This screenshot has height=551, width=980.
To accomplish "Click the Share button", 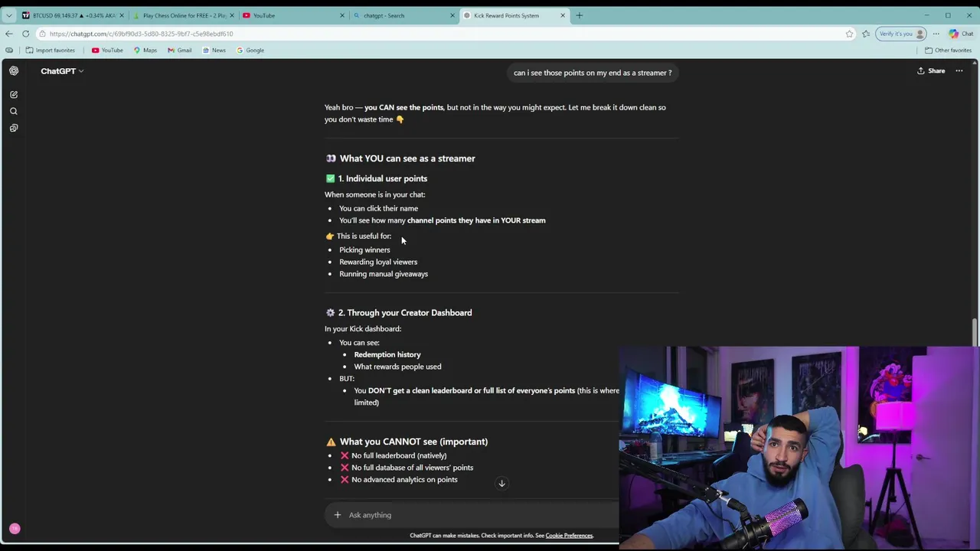I will point(931,71).
